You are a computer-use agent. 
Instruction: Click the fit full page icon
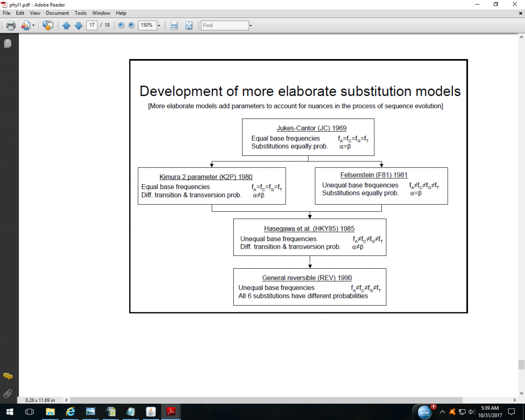pyautogui.click(x=189, y=25)
